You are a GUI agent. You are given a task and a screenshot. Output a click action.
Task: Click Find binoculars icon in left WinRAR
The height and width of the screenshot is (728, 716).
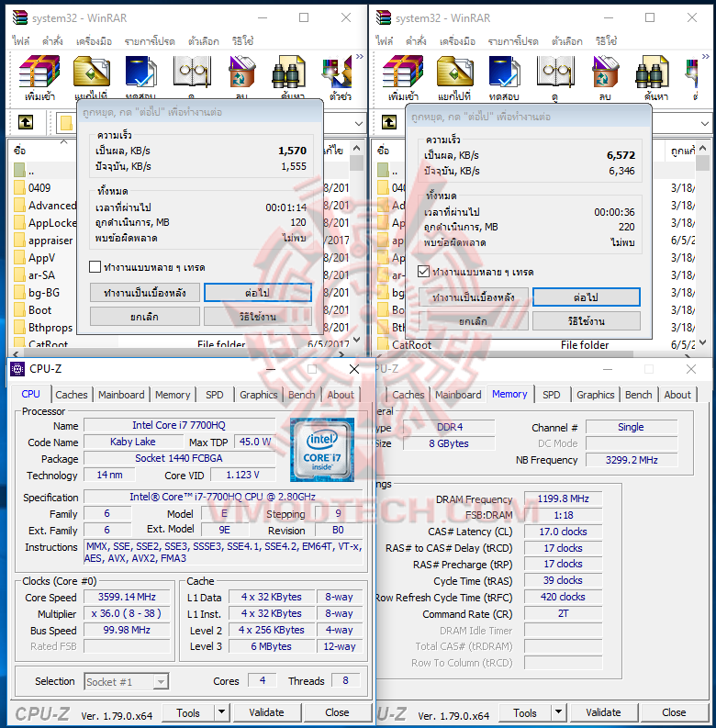coord(288,72)
